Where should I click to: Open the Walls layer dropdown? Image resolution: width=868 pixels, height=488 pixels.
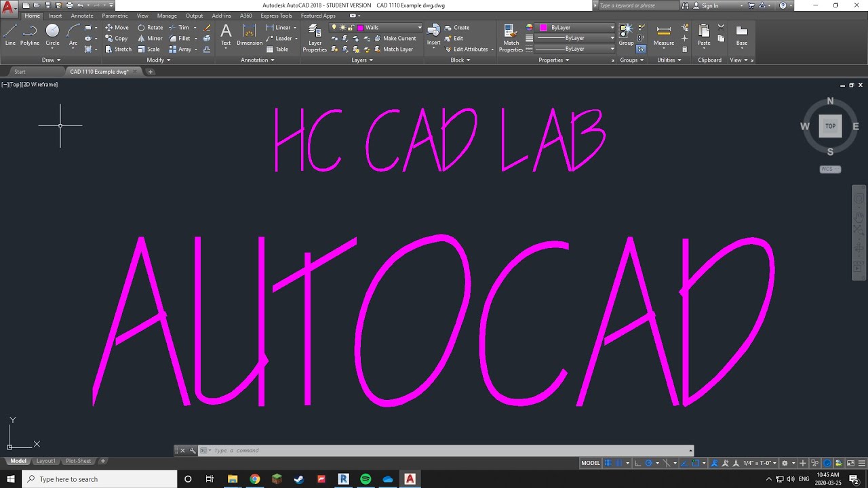[x=376, y=28]
